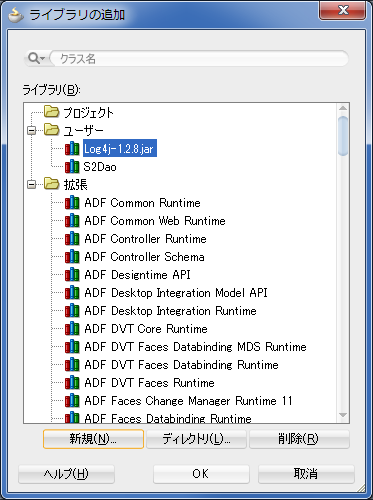Collapse the 拡張 tree node
The height and width of the screenshot is (500, 373).
(32, 184)
